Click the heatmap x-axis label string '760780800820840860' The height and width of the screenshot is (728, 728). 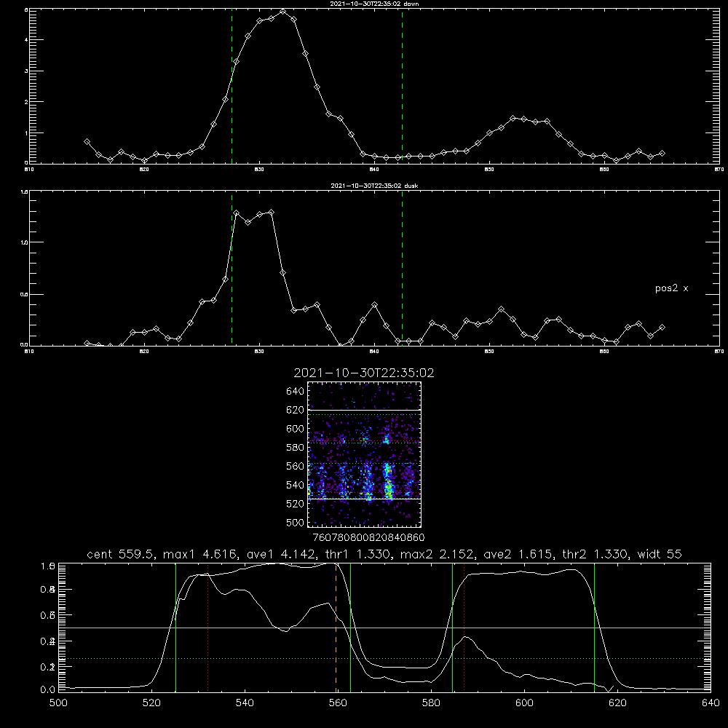point(368,537)
